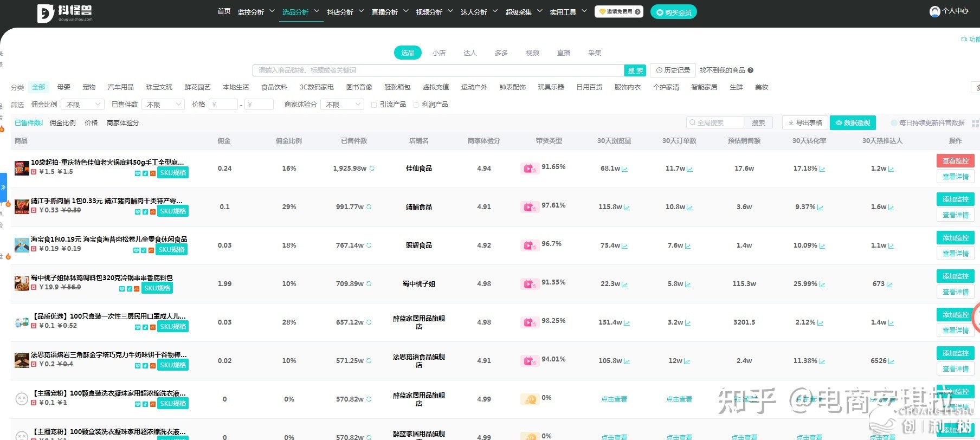Screen dimensions: 980x440
Task: Click video type icon beside 97.61%
Action: [x=528, y=207]
